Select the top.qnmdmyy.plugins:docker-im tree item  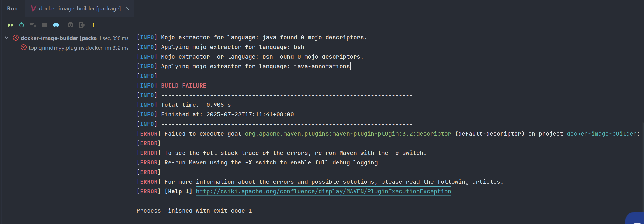coord(70,48)
